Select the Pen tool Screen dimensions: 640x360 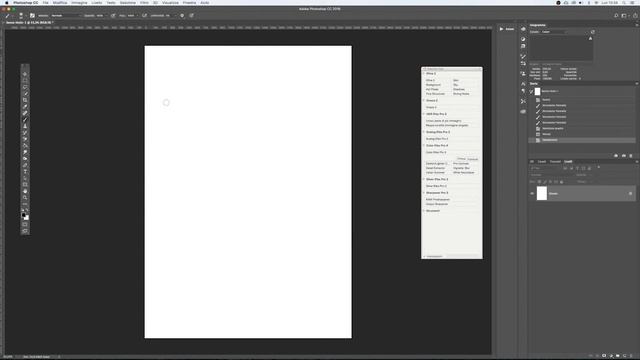tap(25, 165)
